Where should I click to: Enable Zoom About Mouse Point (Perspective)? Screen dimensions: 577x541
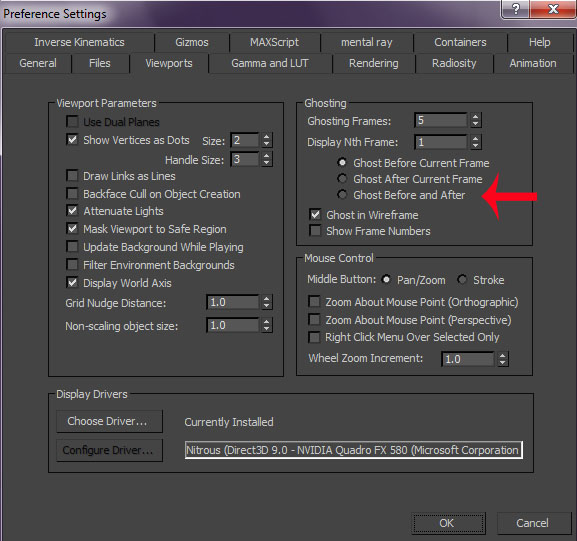tap(314, 319)
